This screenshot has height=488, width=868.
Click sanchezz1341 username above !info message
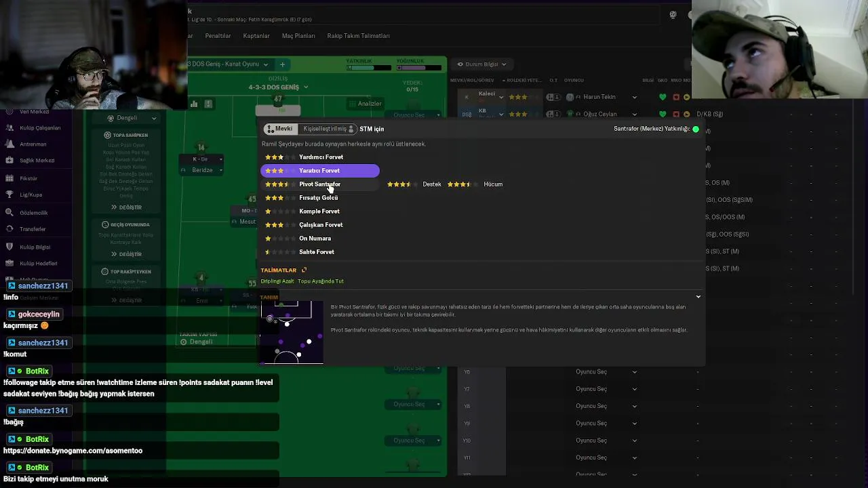43,286
